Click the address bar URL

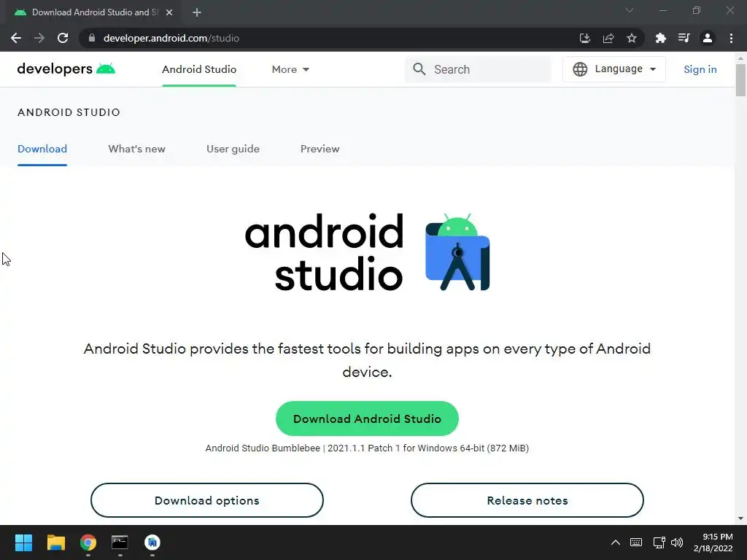171,38
